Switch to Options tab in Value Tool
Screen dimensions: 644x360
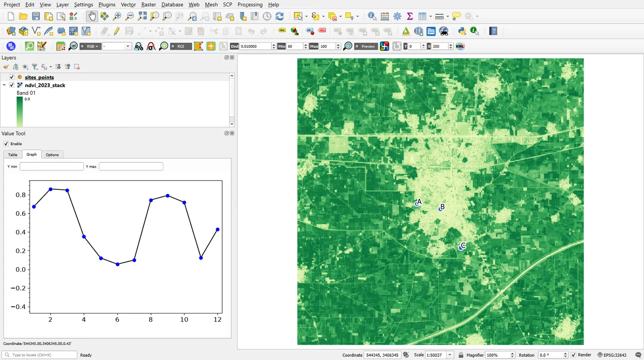(x=52, y=155)
